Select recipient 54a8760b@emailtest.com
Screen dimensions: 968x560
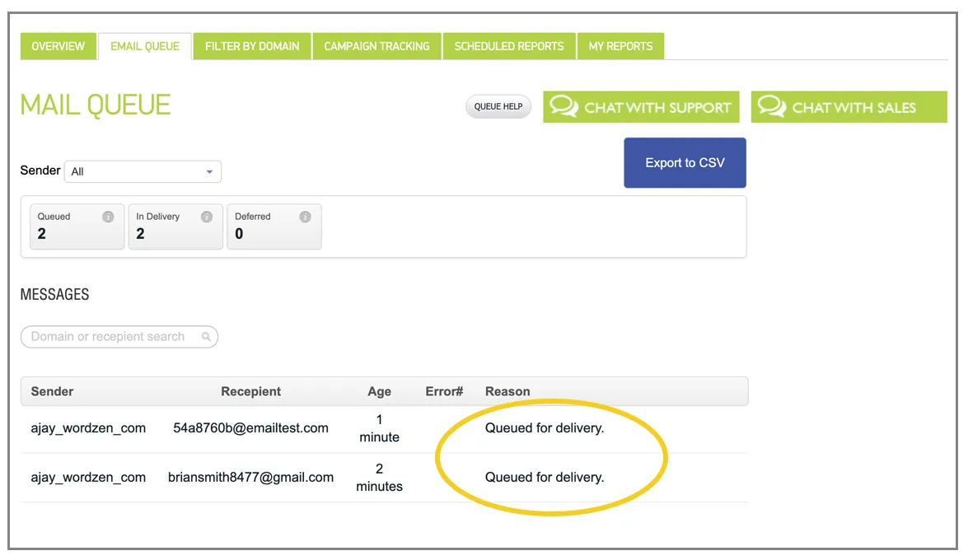click(x=250, y=428)
